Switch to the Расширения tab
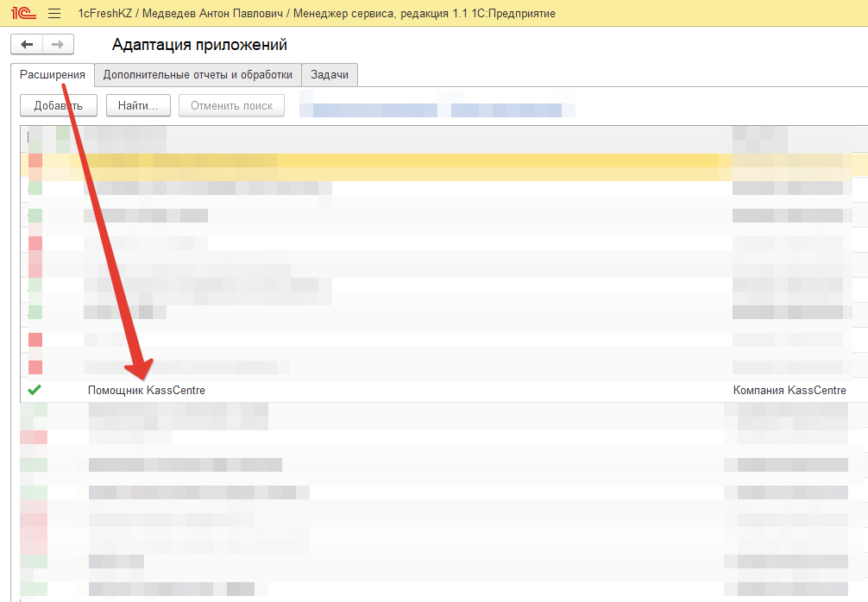This screenshot has height=602, width=868. [x=53, y=75]
